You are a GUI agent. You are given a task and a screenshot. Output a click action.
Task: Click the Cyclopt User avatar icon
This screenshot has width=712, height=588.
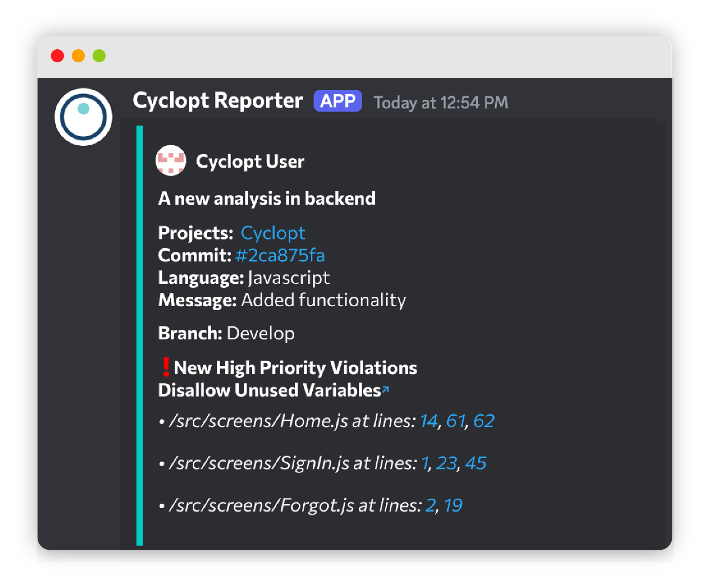(171, 160)
